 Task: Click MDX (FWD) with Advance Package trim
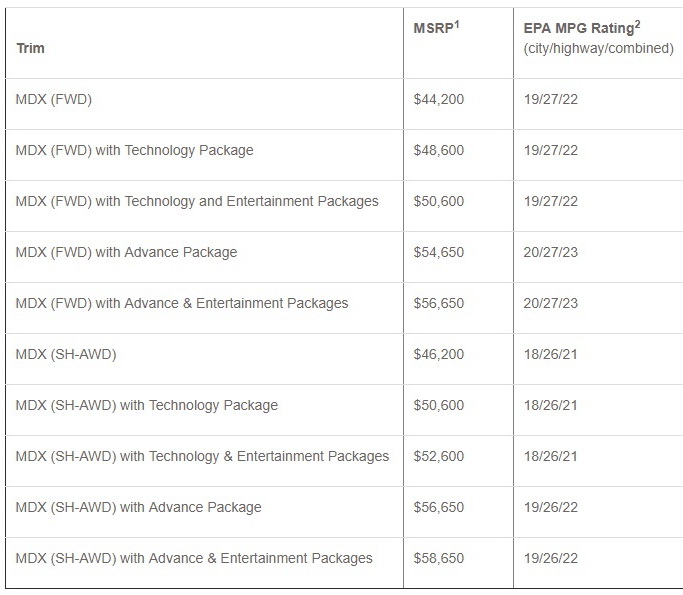pyautogui.click(x=126, y=252)
